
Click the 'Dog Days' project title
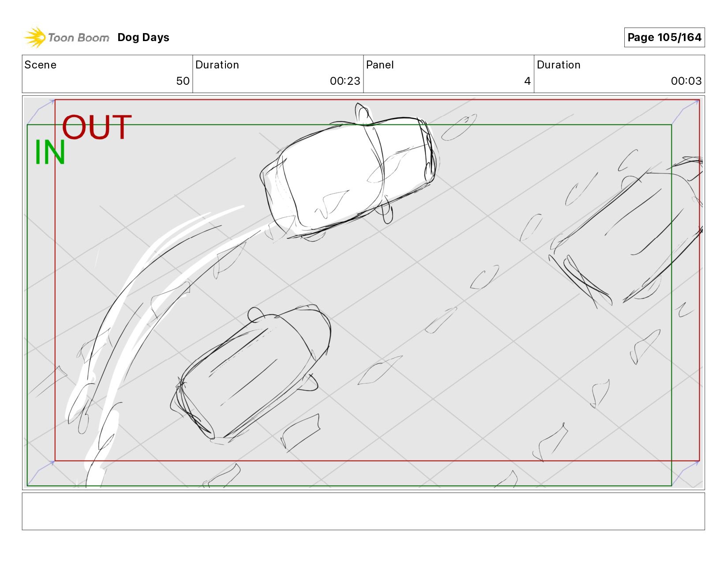[143, 38]
